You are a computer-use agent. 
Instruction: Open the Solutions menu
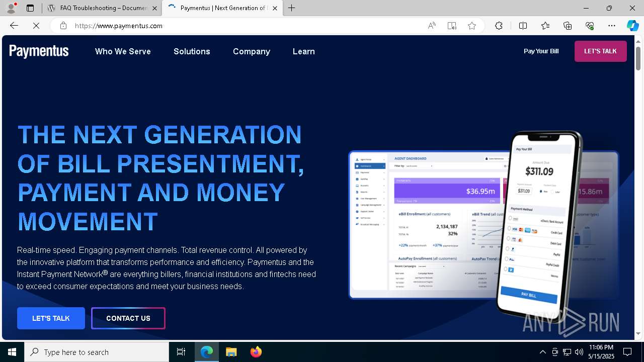click(x=192, y=51)
